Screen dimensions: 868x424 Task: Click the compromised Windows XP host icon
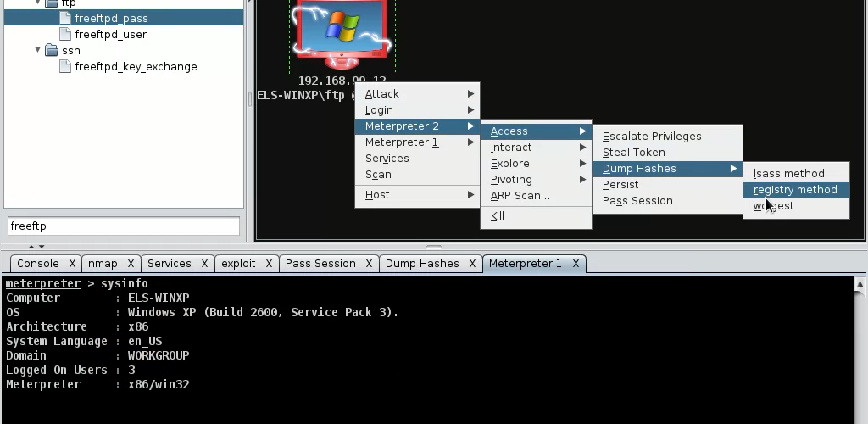click(341, 32)
